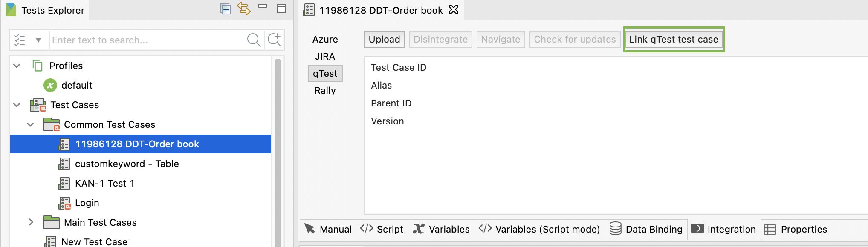
Task: Switch to the Script tab
Action: [382, 229]
